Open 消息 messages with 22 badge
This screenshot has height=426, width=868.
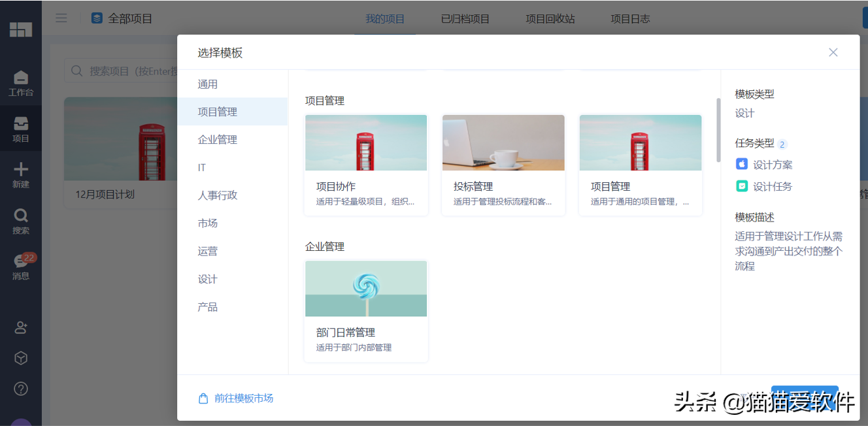coord(21,267)
